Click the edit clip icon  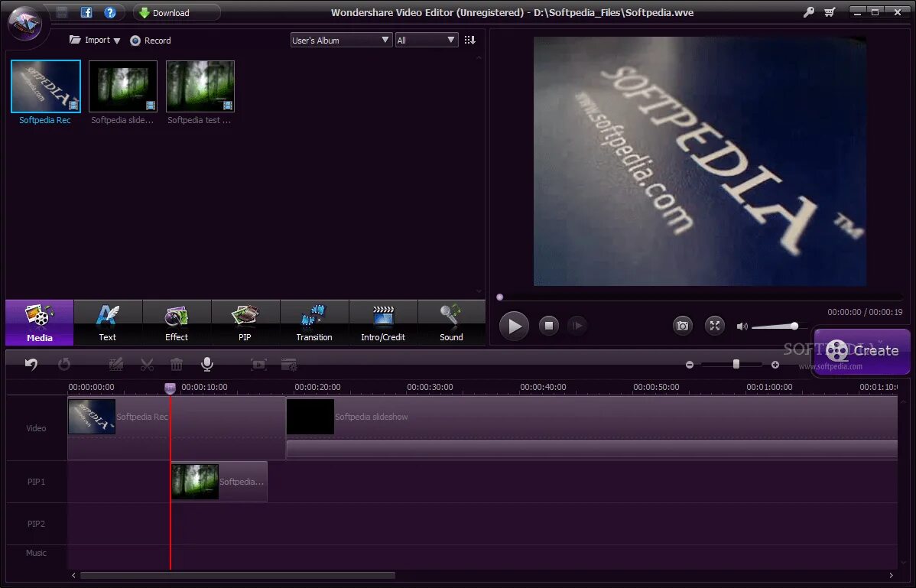[115, 365]
